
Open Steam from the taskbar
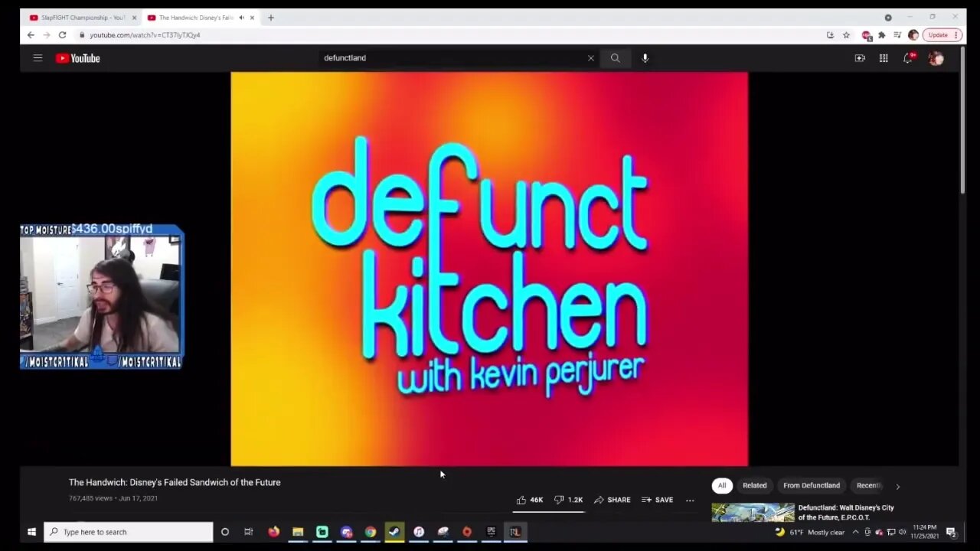pos(394,532)
